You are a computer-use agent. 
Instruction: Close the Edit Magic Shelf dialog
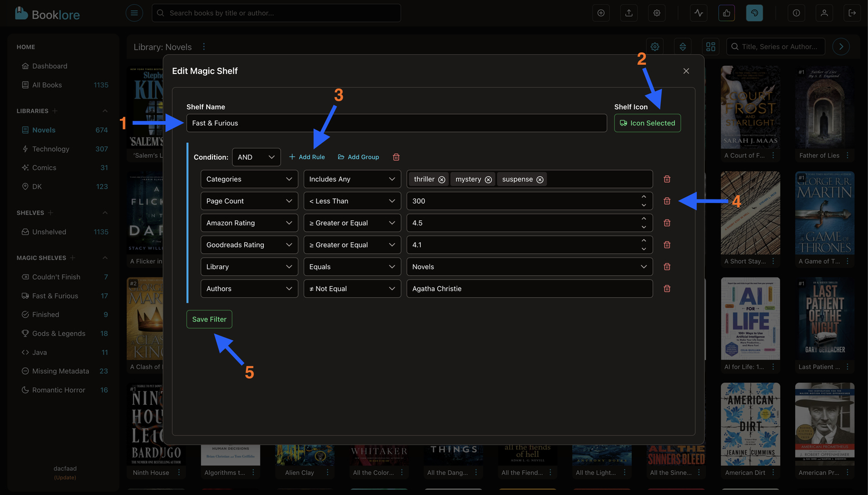point(686,71)
